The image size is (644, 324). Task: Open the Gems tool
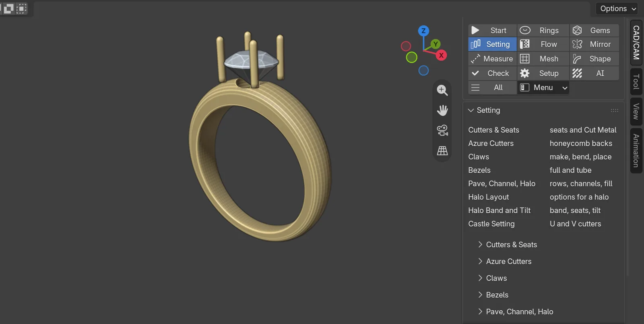tap(594, 30)
